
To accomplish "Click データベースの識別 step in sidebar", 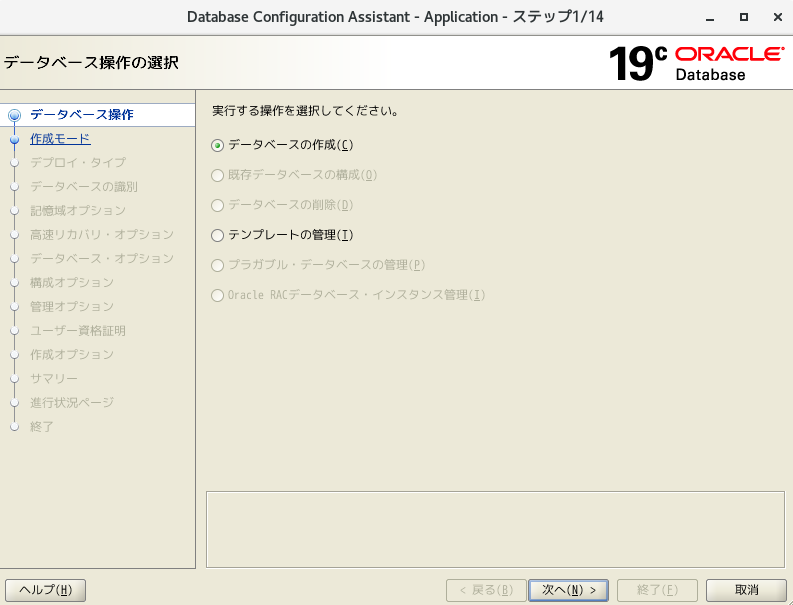I will click(83, 187).
